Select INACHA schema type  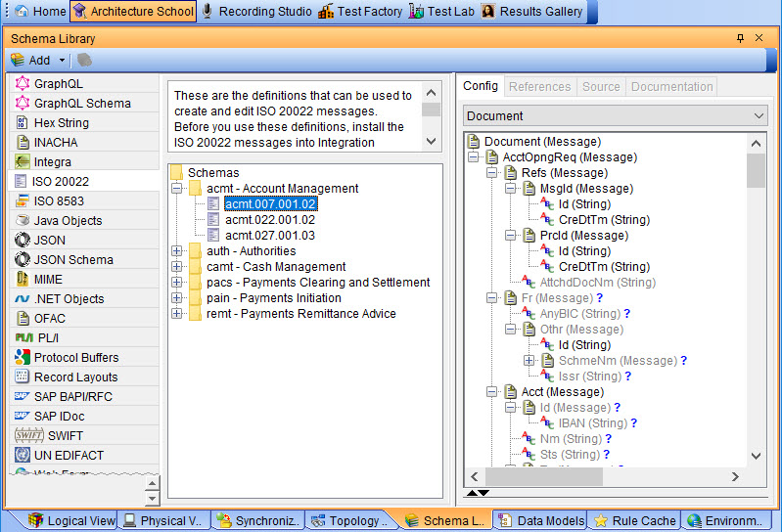[83, 143]
